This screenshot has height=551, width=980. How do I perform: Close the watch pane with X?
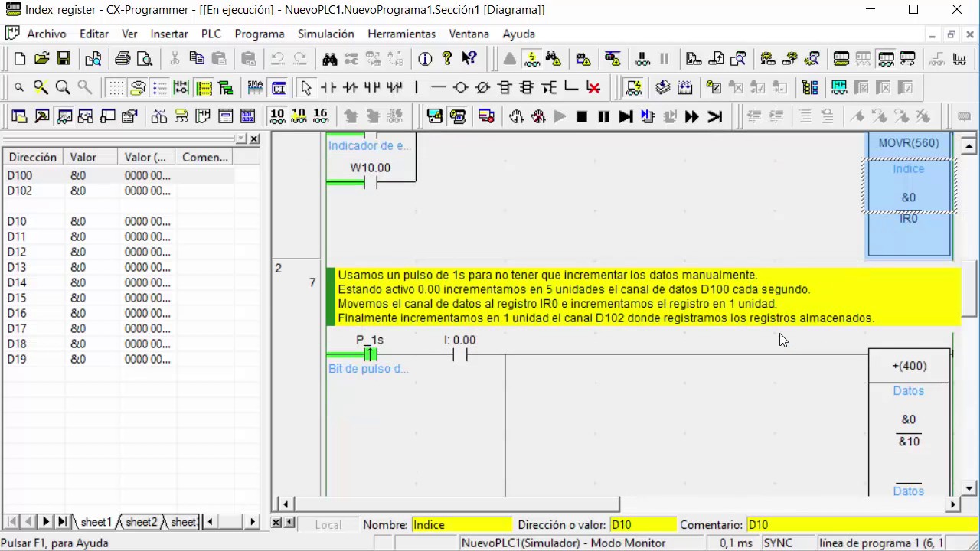254,139
